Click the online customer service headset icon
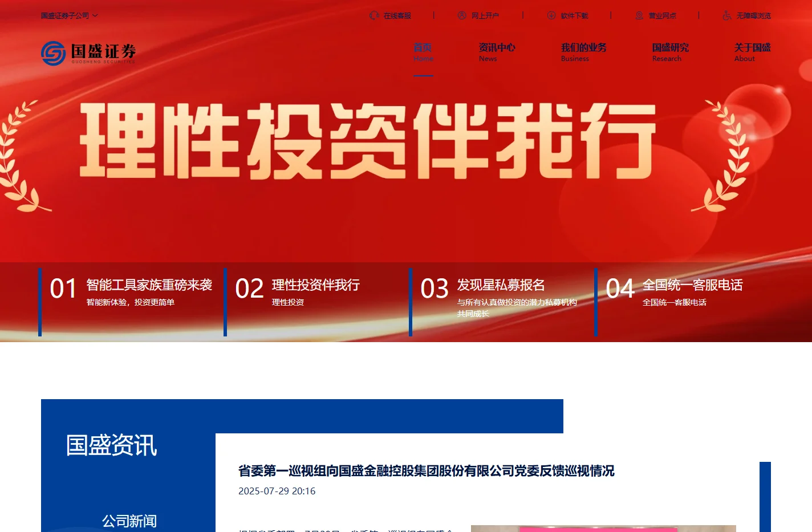 [x=374, y=15]
